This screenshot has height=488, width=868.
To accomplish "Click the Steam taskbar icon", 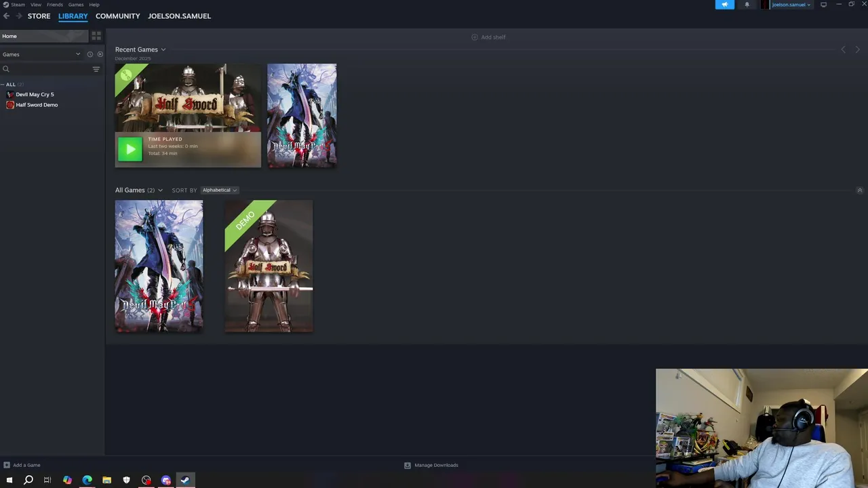I will point(185,480).
